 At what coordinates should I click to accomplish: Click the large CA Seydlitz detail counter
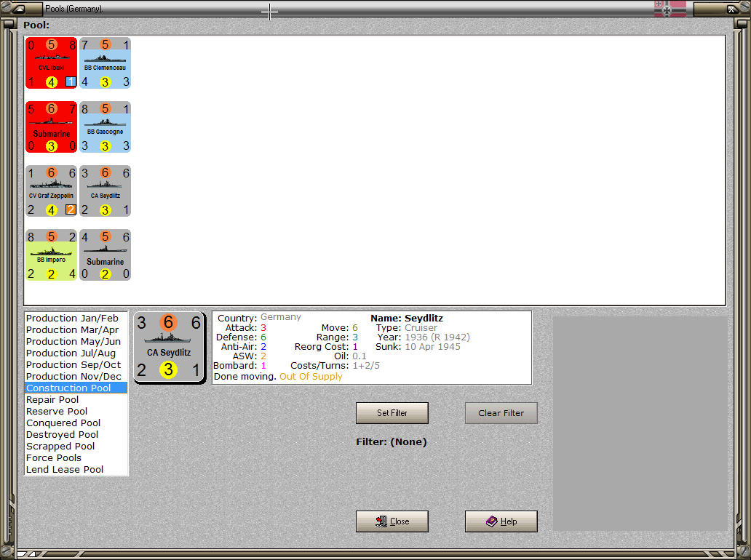pos(169,347)
